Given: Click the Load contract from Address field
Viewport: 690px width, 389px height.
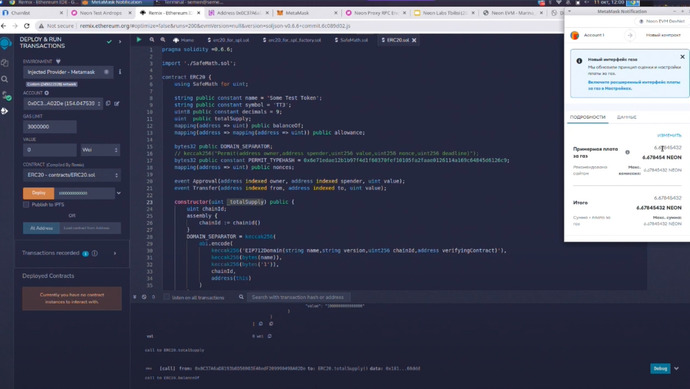Looking at the screenshot, I should pos(90,228).
